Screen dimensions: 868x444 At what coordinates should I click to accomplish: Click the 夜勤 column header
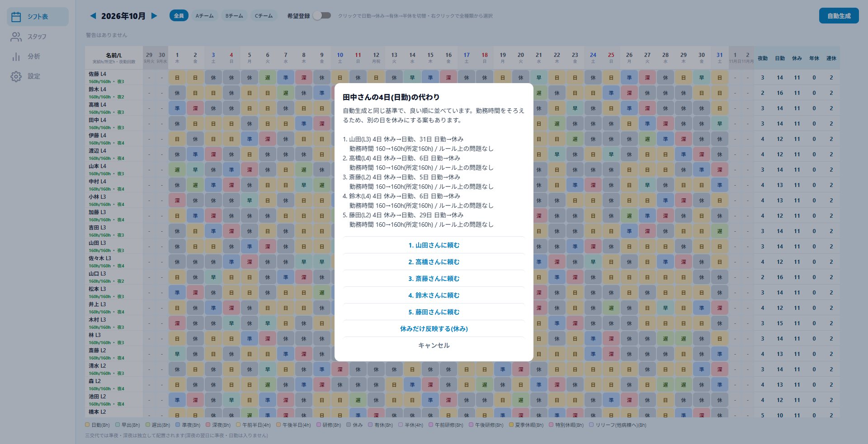coord(763,58)
